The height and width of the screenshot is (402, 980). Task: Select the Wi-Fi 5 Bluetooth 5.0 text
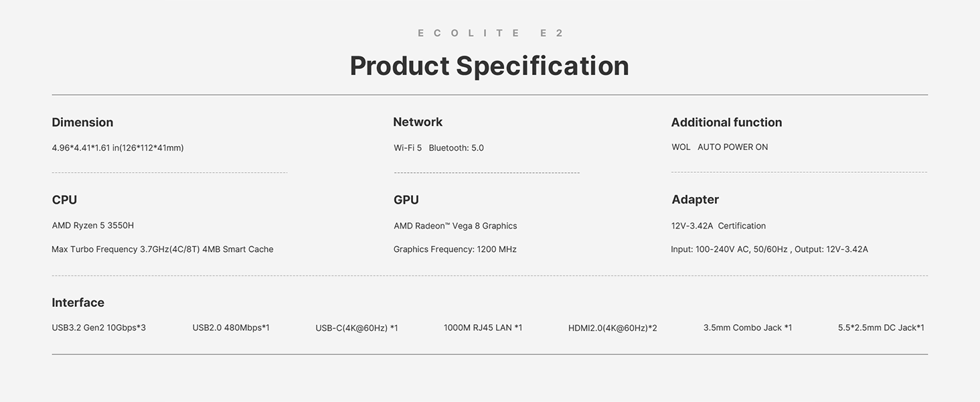click(438, 147)
